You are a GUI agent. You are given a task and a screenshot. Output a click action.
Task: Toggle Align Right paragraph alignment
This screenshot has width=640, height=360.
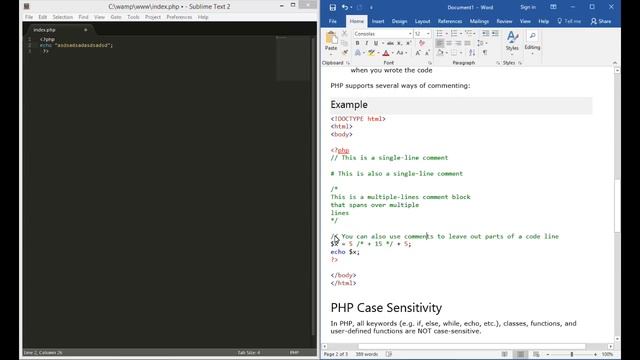[x=458, y=43]
